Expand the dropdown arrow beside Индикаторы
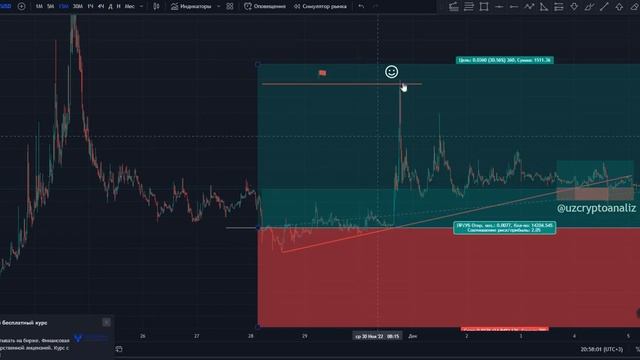 (x=218, y=6)
